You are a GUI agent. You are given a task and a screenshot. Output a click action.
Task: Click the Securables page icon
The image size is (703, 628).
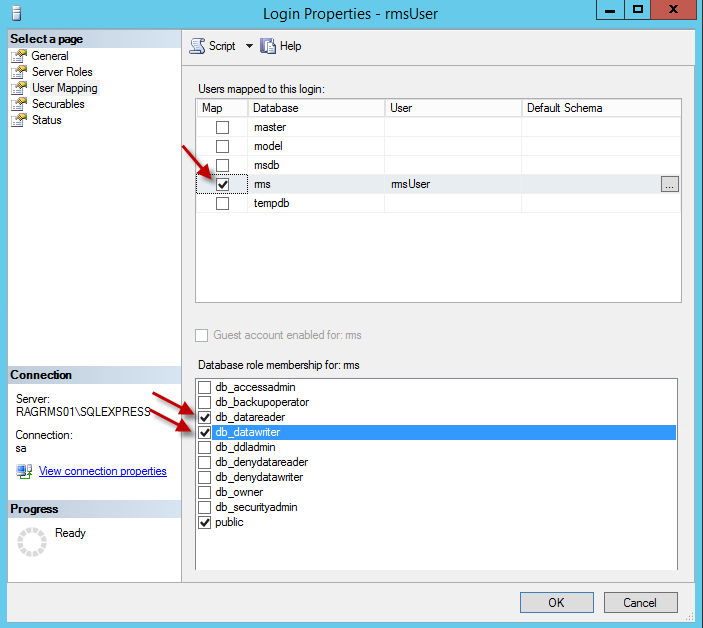pos(19,104)
